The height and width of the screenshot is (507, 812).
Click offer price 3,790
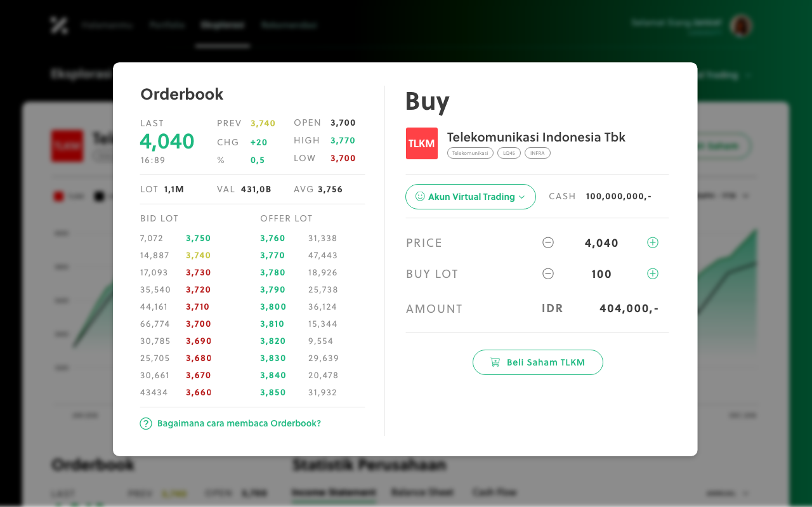tap(273, 290)
